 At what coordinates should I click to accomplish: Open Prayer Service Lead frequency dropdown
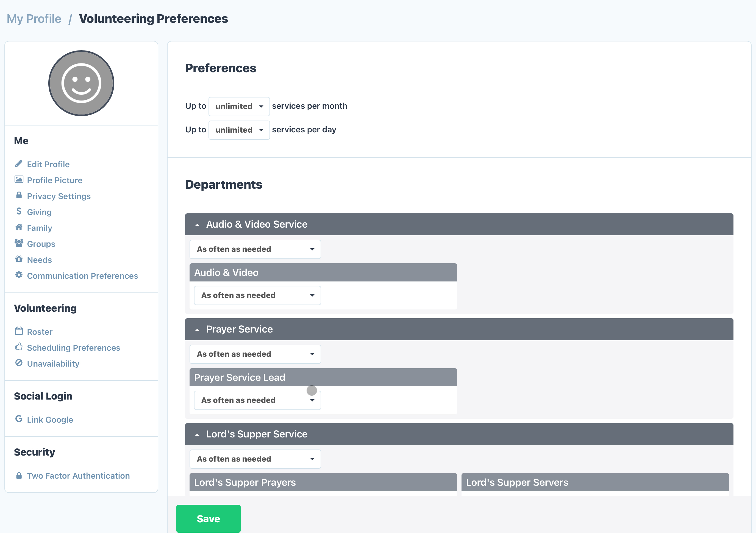click(x=257, y=400)
